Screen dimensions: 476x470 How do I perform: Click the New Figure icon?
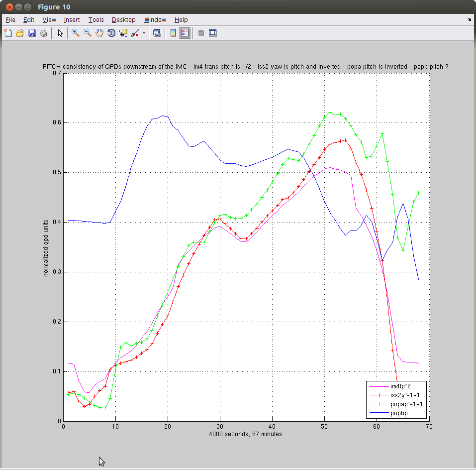[x=8, y=33]
